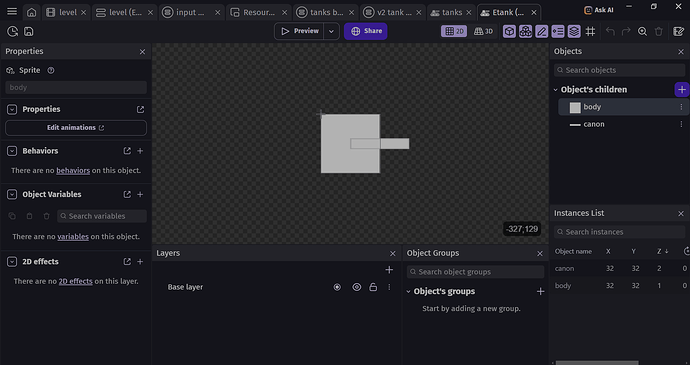
Task: Toggle the Base layer lock
Action: click(x=373, y=287)
